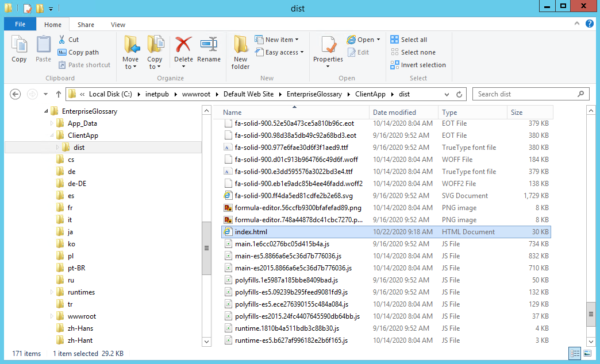600x364 pixels.
Task: Create a New folder from ribbon
Action: tap(240, 52)
